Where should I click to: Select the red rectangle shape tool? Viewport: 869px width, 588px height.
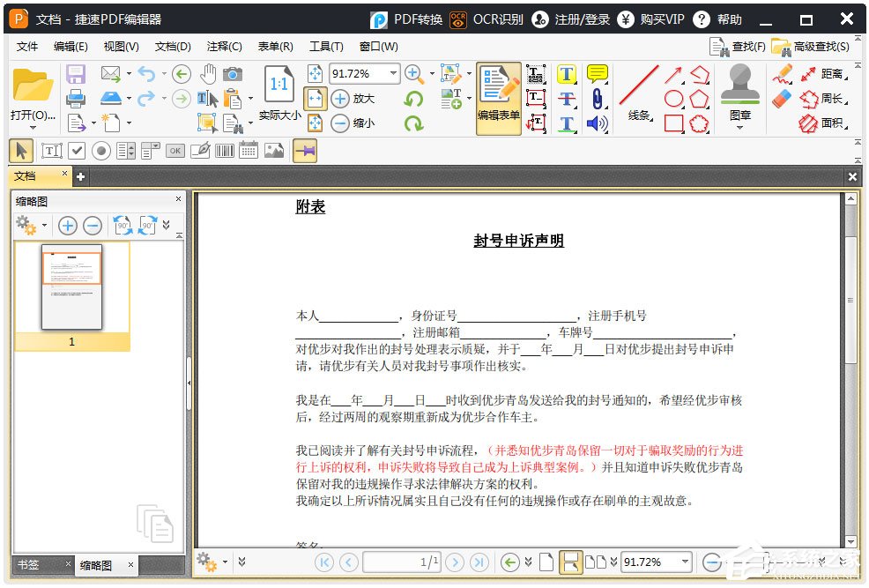pos(674,123)
